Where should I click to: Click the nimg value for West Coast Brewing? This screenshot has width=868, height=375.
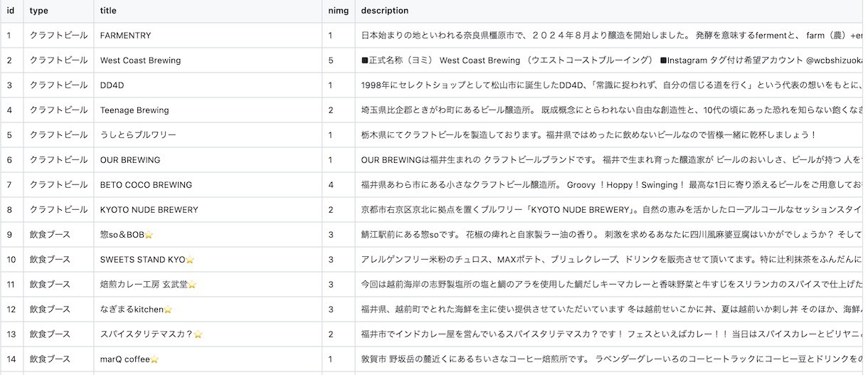coord(331,60)
